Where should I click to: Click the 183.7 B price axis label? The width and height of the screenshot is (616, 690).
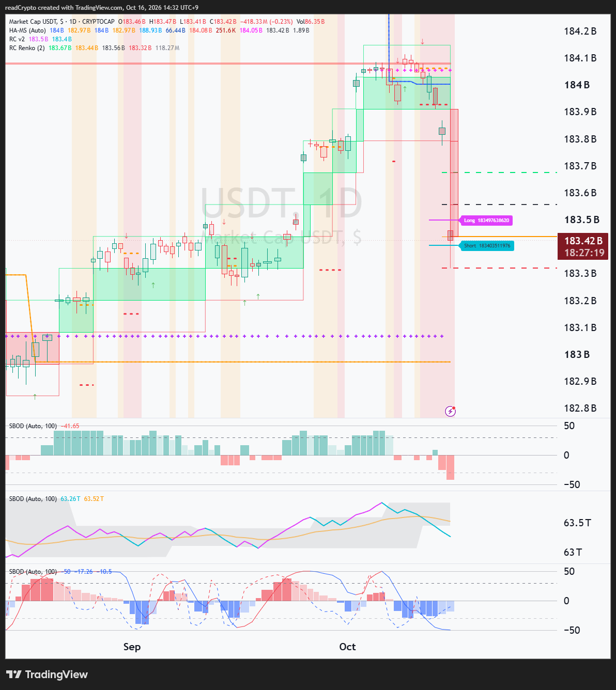coord(580,166)
